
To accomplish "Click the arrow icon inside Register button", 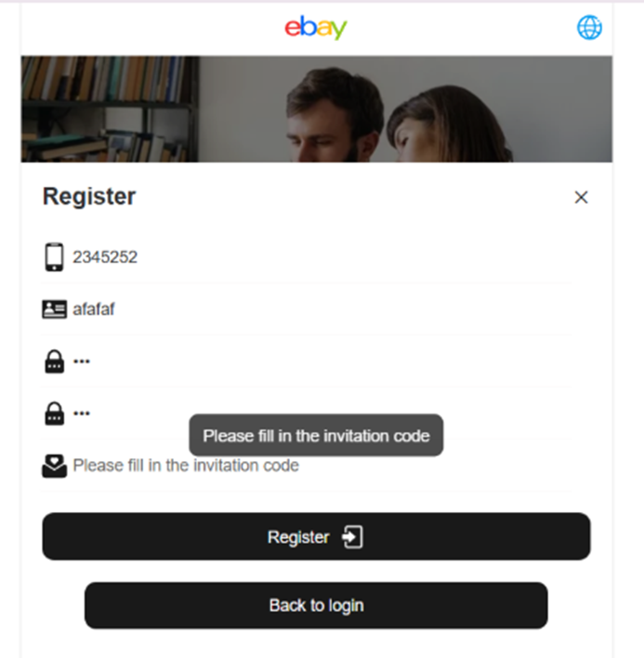I will (352, 537).
